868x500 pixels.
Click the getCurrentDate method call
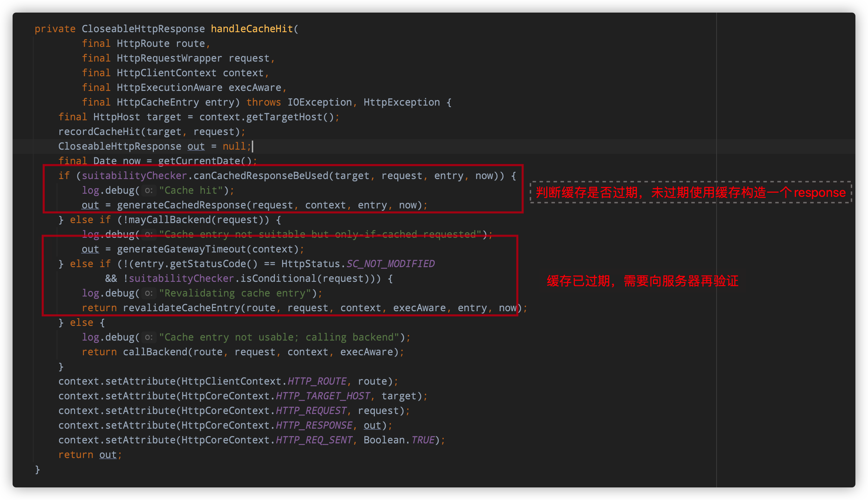click(x=199, y=161)
